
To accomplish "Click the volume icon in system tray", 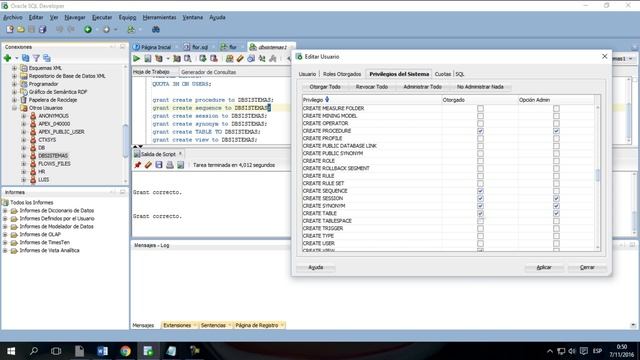I will (x=572, y=351).
